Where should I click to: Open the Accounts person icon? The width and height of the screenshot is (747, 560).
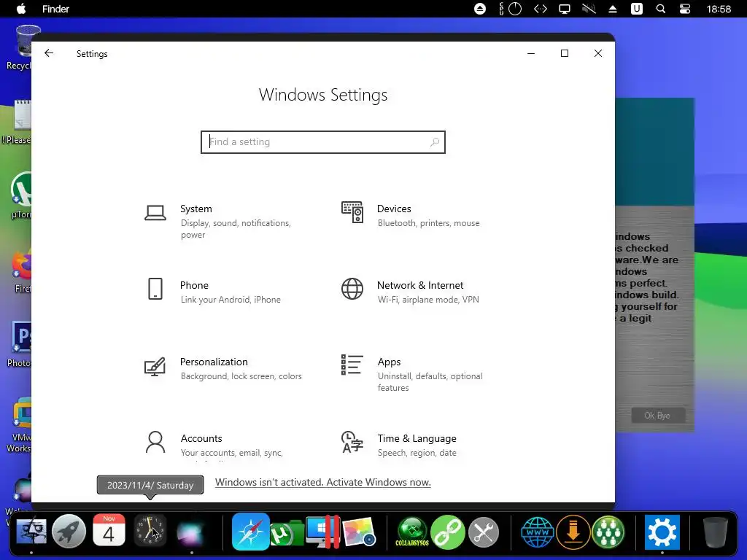(155, 442)
